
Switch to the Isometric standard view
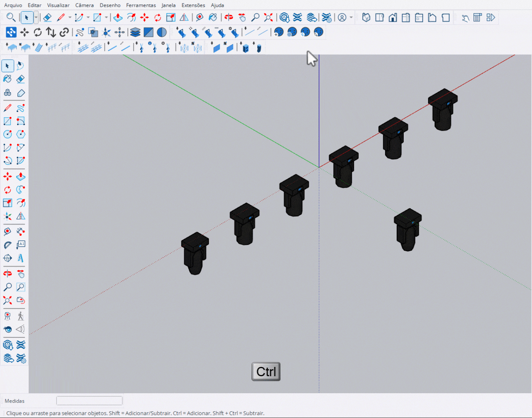(366, 18)
